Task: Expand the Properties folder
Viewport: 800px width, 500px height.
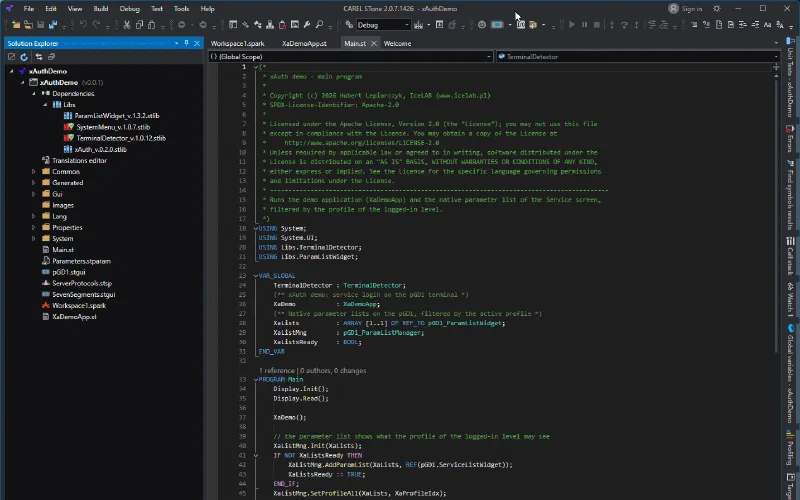Action: click(34, 228)
